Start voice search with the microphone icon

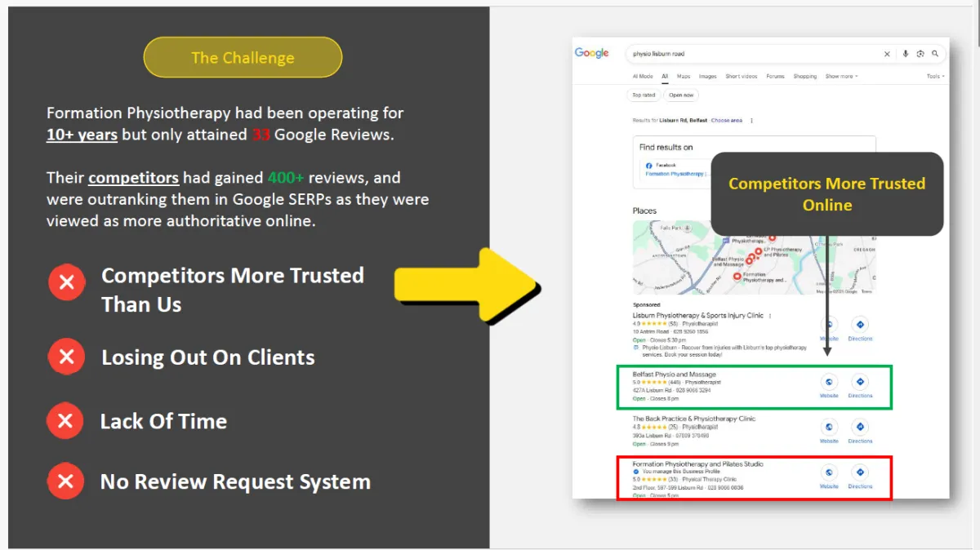tap(905, 54)
